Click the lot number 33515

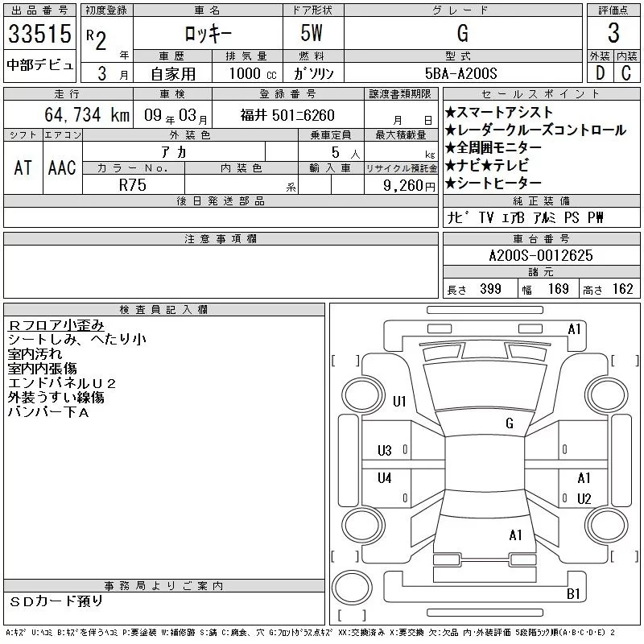tap(40, 36)
